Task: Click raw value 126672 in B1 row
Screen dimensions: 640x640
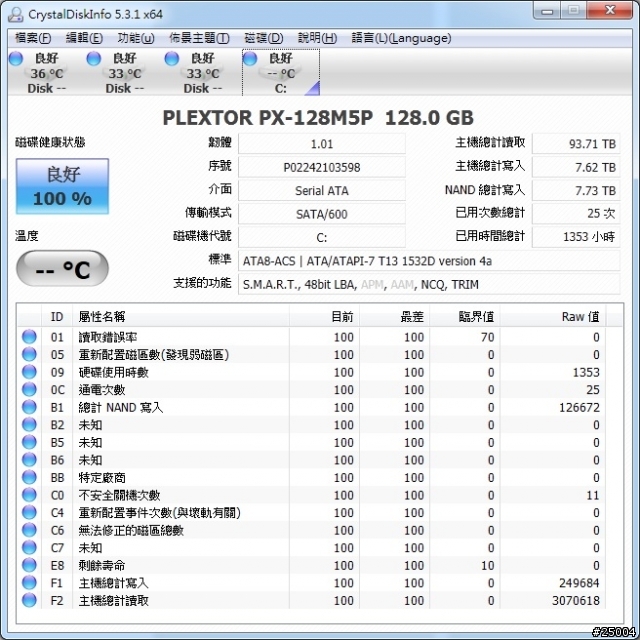Action: pyautogui.click(x=579, y=407)
